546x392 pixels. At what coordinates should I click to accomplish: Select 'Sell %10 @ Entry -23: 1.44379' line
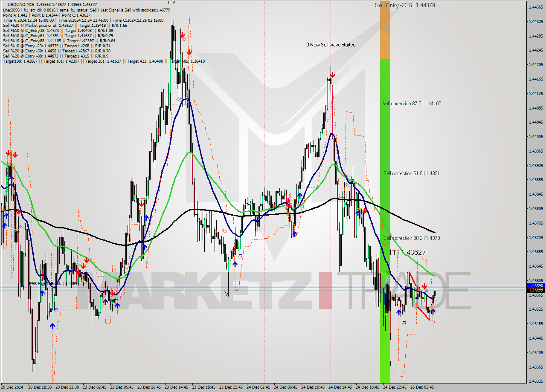coord(56,46)
